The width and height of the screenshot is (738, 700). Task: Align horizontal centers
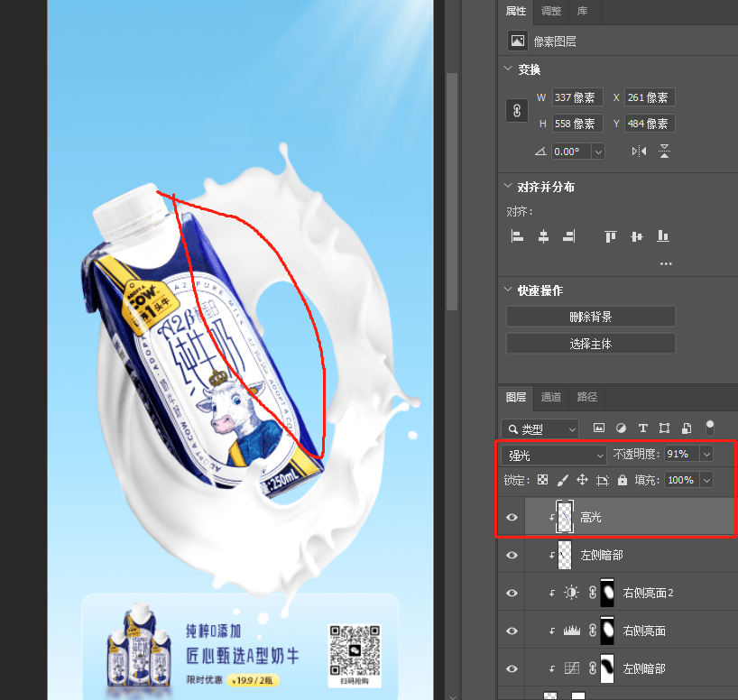[543, 235]
